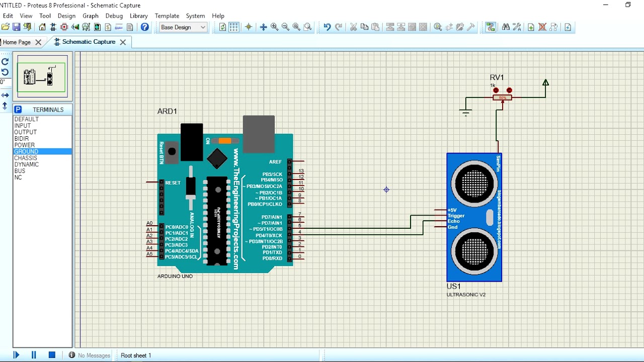Image resolution: width=644 pixels, height=362 pixels.
Task: Click the rotate anti-clockwise arrow
Action: (5, 72)
